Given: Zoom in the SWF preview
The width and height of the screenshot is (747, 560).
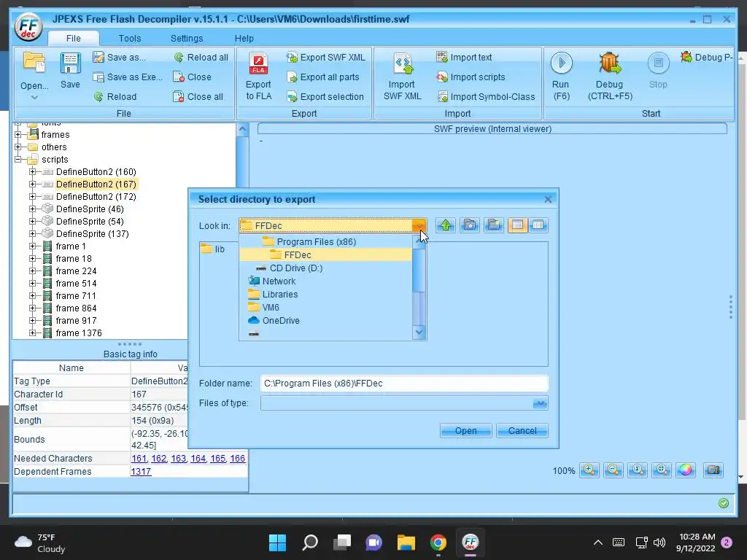Looking at the screenshot, I should point(589,470).
